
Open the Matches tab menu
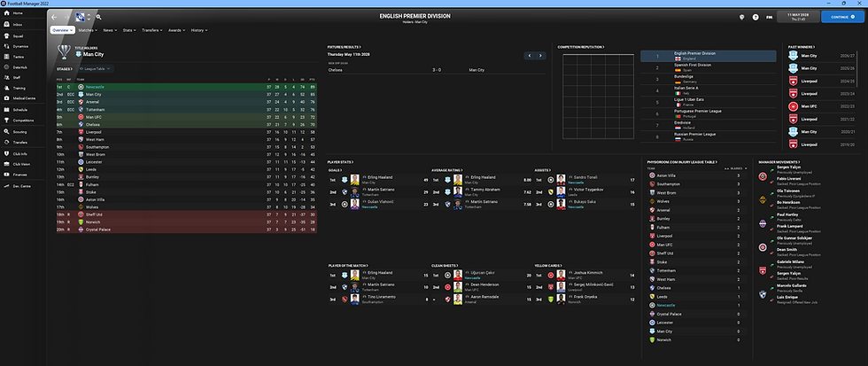tap(88, 30)
